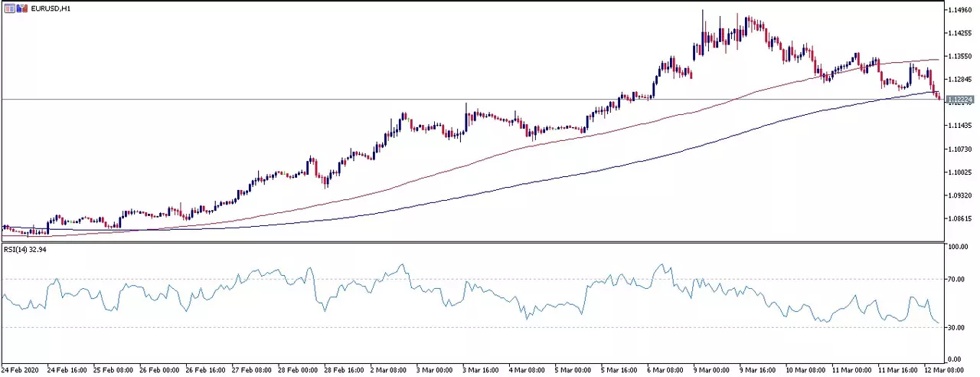Click the 1.12224 current price tag

(x=960, y=100)
